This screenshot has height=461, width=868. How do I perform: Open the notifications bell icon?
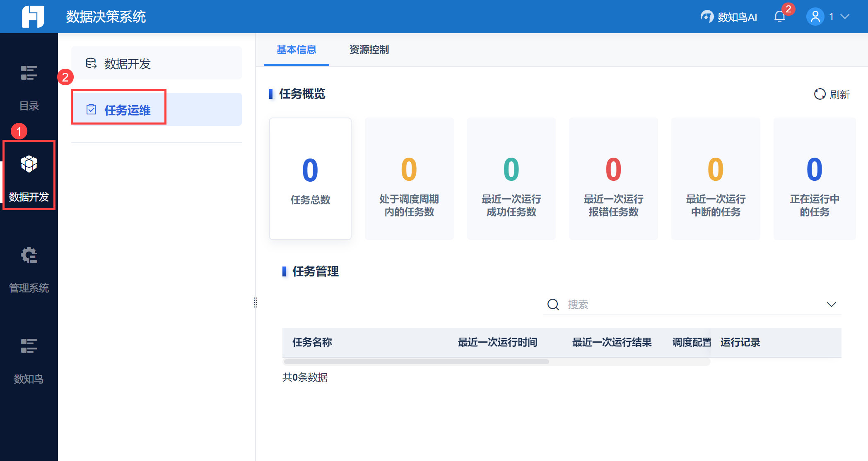(780, 17)
